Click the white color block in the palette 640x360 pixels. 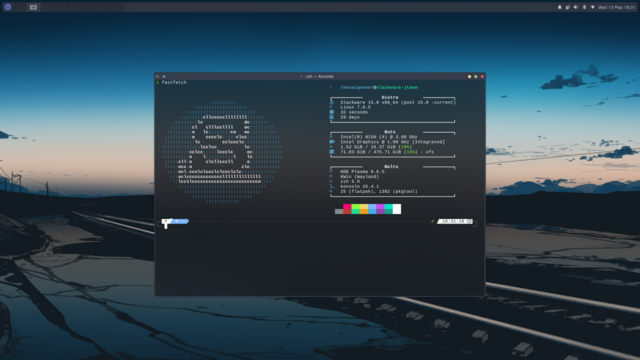(397, 209)
